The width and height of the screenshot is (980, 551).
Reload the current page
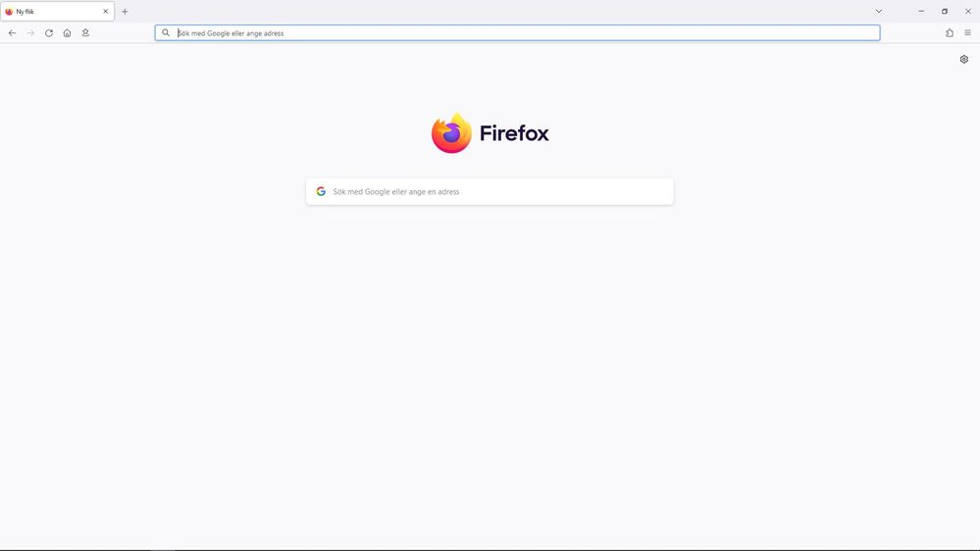49,33
